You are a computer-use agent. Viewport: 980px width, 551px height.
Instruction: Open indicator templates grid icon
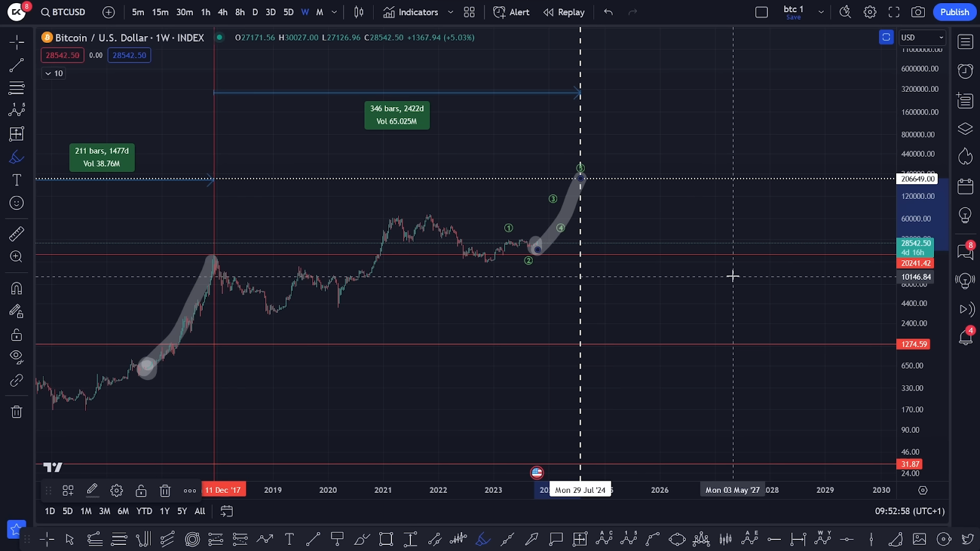point(469,12)
